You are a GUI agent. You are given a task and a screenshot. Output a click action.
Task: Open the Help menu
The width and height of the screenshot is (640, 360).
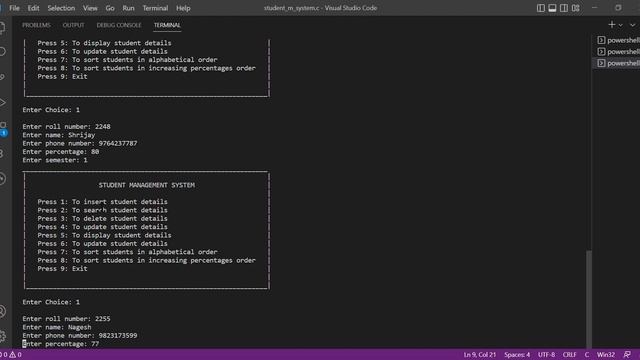[183, 8]
